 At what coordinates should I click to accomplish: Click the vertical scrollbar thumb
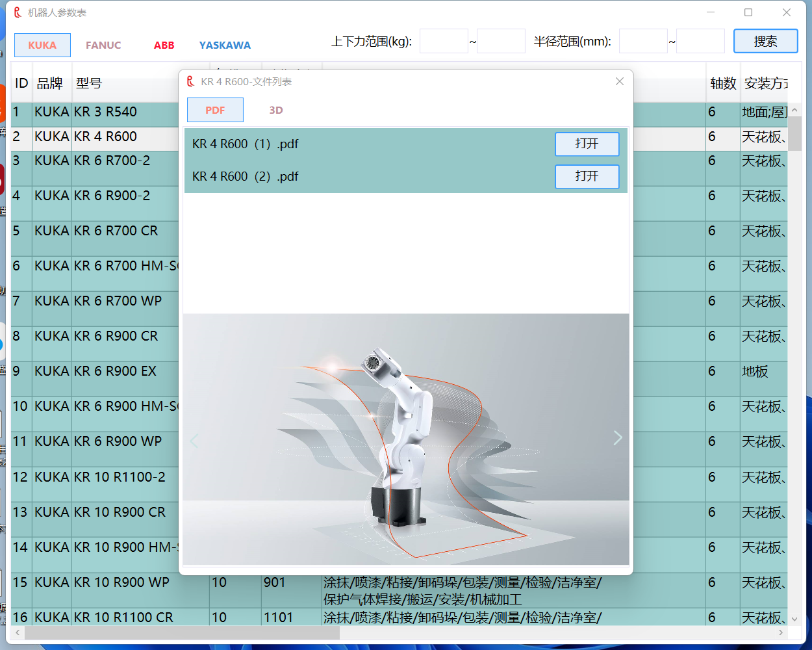pyautogui.click(x=794, y=133)
